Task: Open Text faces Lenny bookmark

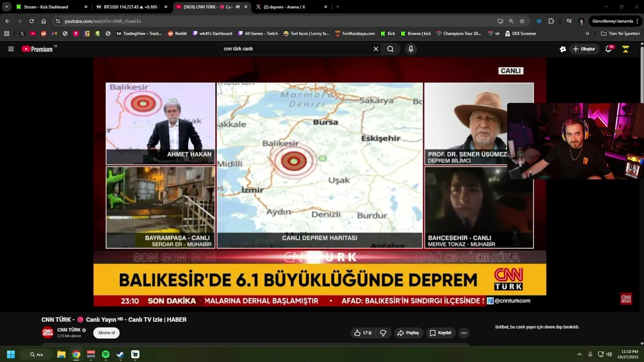Action: (306, 34)
